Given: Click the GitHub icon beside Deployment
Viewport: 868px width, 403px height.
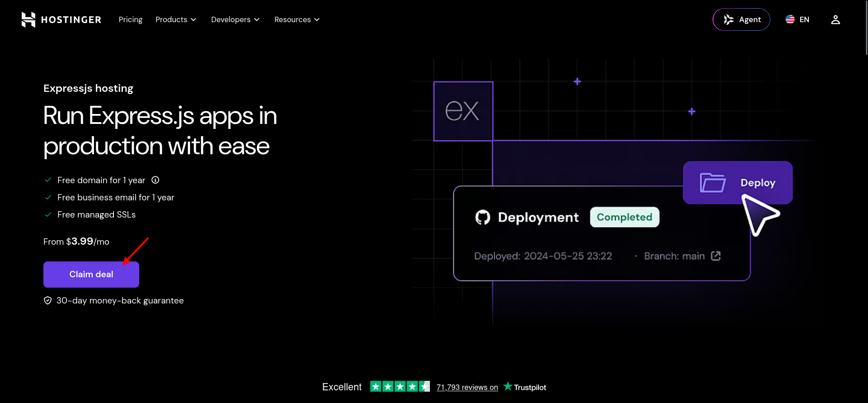Looking at the screenshot, I should (x=483, y=217).
